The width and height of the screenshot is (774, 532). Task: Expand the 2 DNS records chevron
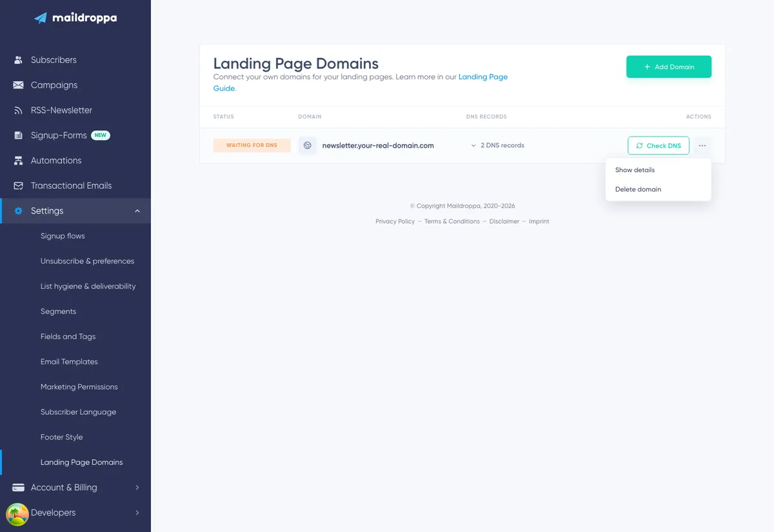(473, 146)
